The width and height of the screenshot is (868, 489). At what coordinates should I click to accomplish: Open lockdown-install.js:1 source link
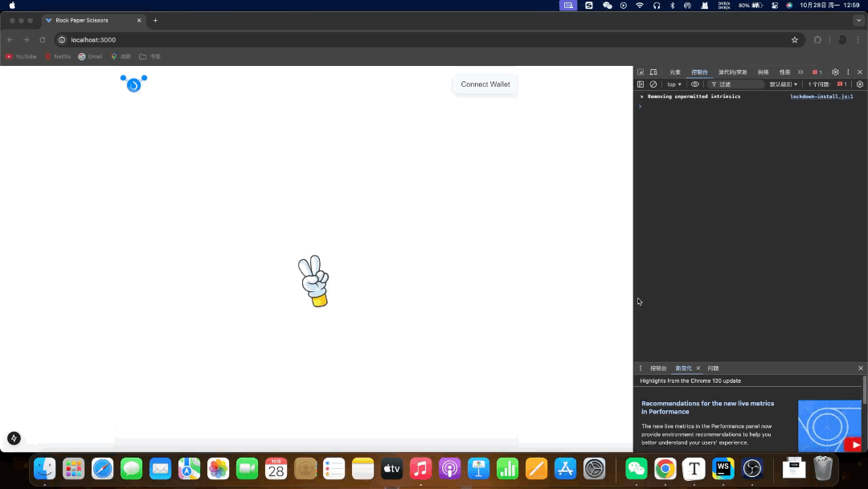pos(821,96)
